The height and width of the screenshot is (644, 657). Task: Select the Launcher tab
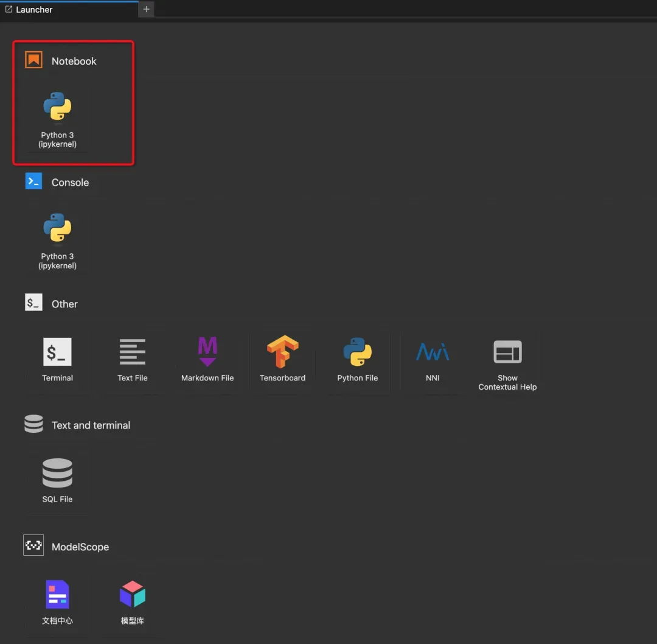(69, 9)
